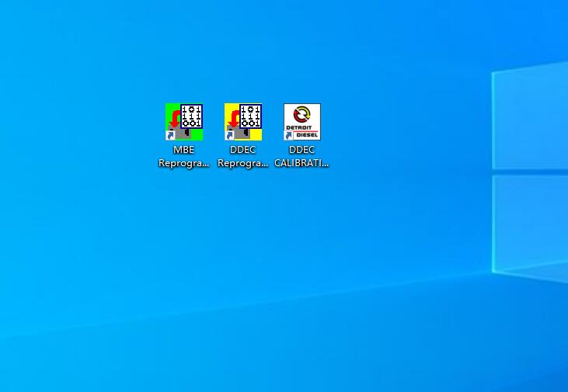568x392 pixels.
Task: Click the shortcut arrow on MBE icon
Action: coord(170,135)
